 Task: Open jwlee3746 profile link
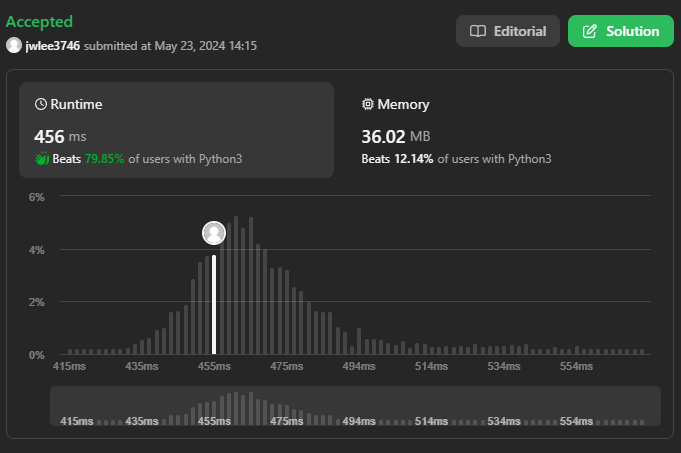click(x=52, y=46)
